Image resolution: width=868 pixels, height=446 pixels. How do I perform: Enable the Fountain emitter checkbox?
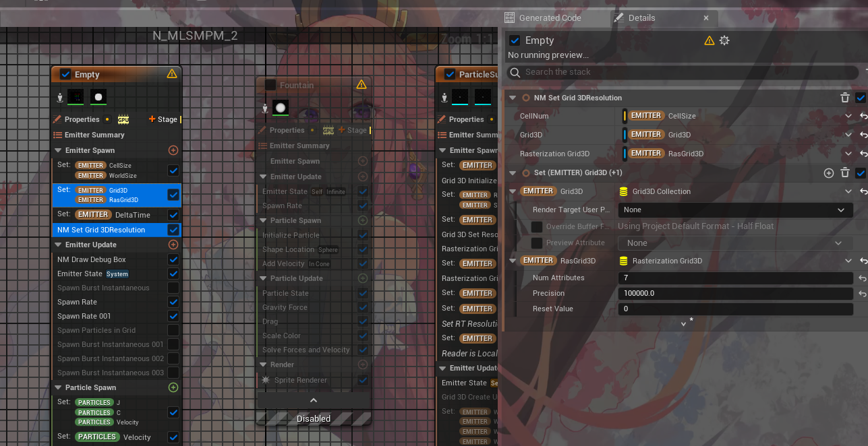coord(270,85)
